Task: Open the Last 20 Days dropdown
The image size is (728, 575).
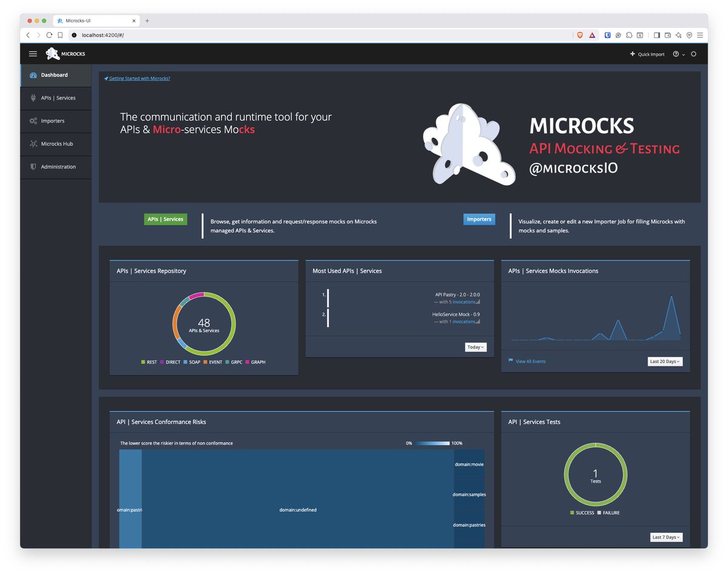Action: (665, 361)
